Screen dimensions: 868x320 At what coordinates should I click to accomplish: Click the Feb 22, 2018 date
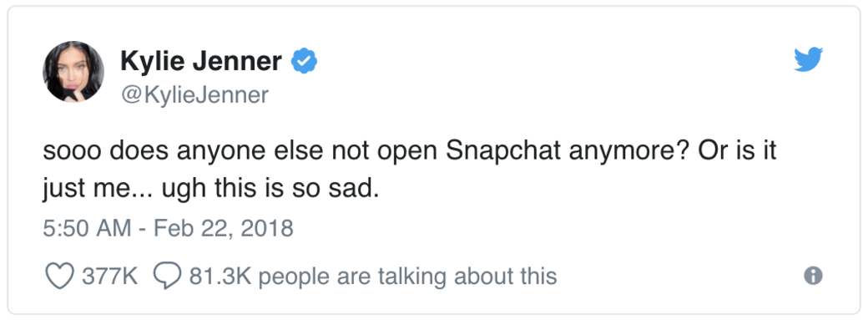pyautogui.click(x=222, y=228)
